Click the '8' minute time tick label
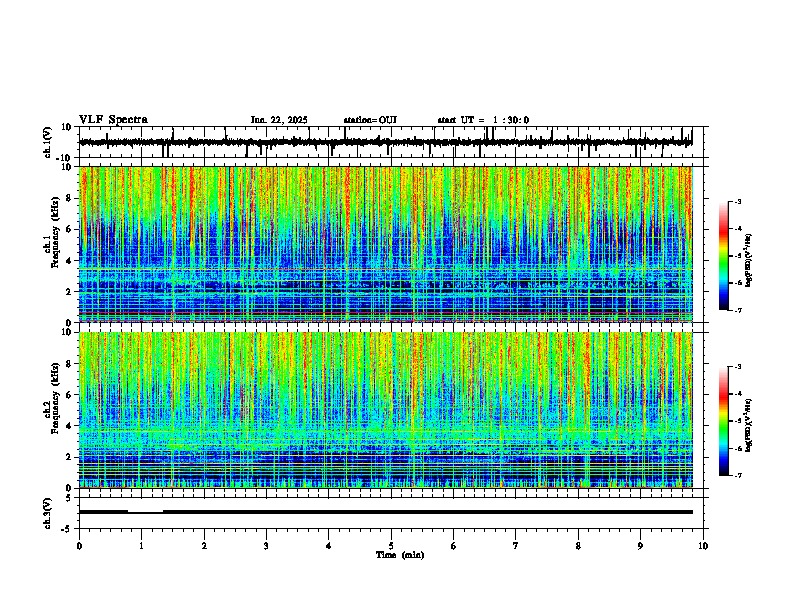 point(578,546)
